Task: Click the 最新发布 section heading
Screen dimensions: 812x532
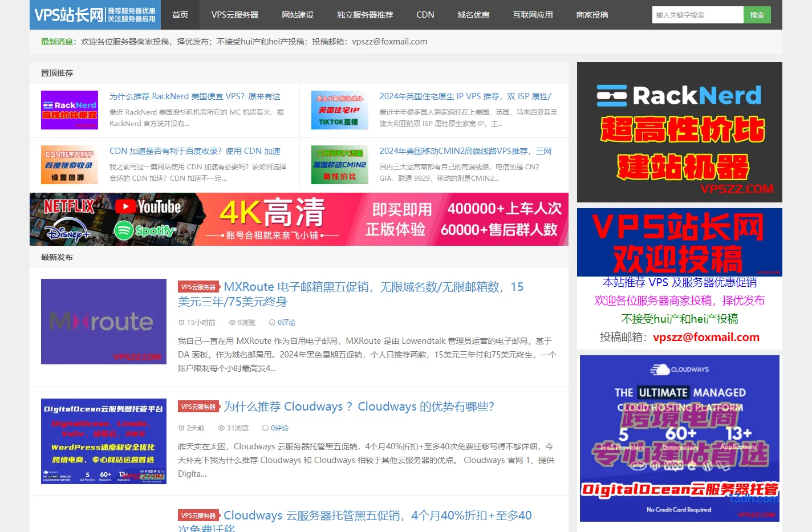Action: 57,257
